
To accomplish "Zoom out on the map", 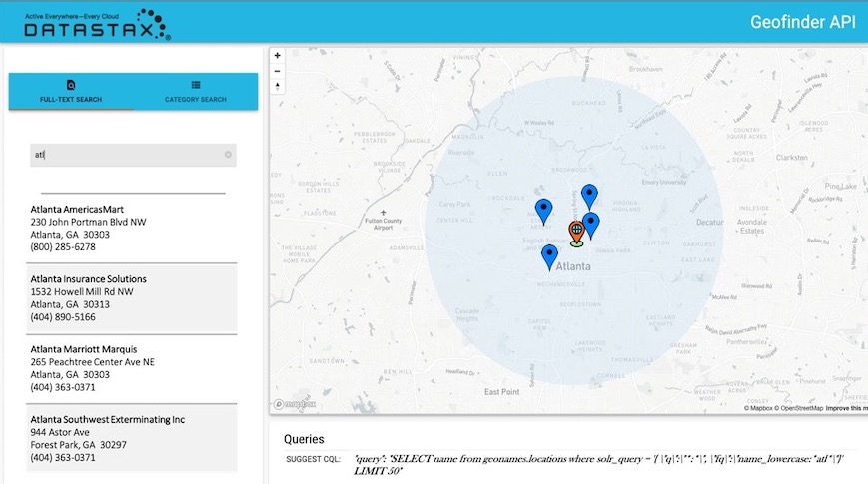I will pos(278,71).
